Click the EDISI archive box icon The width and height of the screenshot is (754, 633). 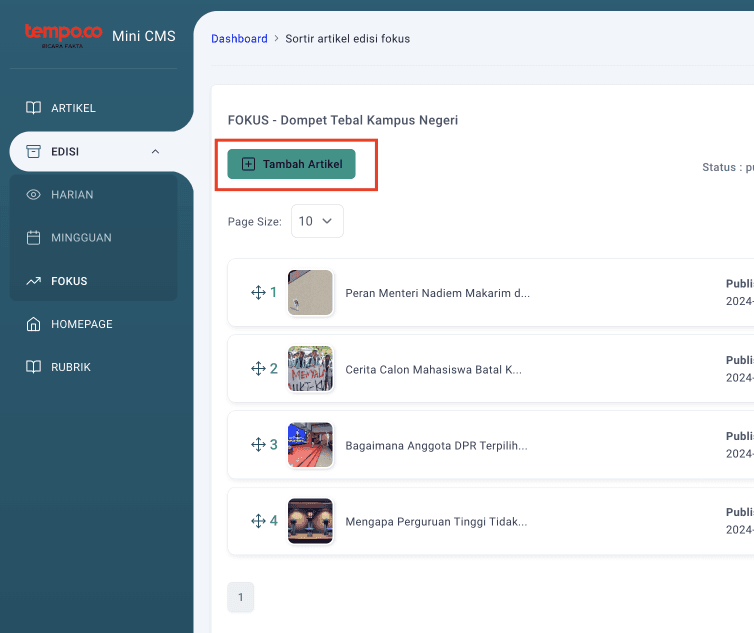[x=33, y=152]
